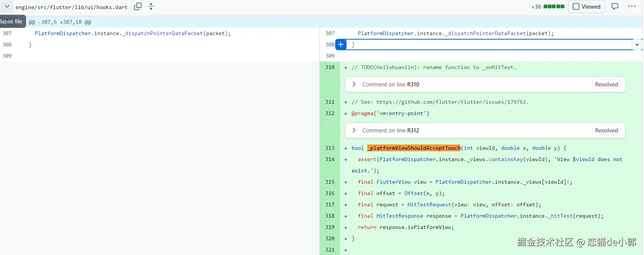Select added line number 310
The width and height of the screenshot is (644, 255).
click(x=330, y=67)
